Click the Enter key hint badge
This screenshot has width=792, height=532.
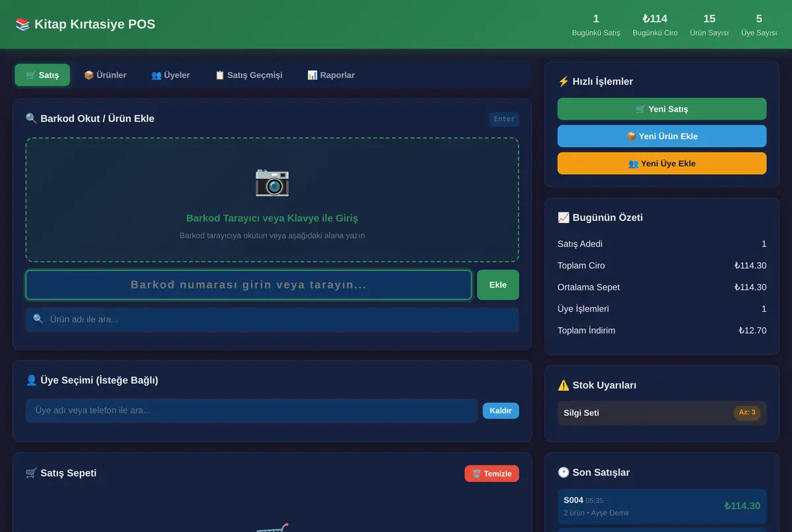pyautogui.click(x=504, y=119)
